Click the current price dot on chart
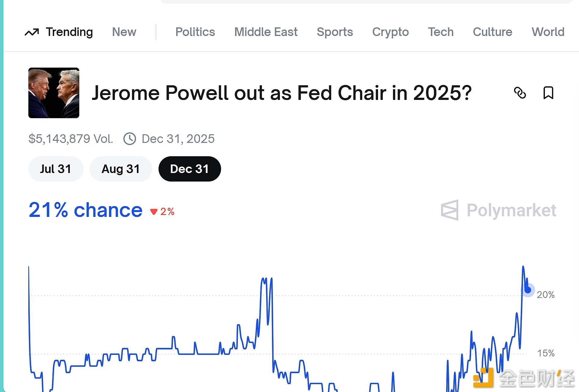The height and width of the screenshot is (392, 579). [x=528, y=290]
